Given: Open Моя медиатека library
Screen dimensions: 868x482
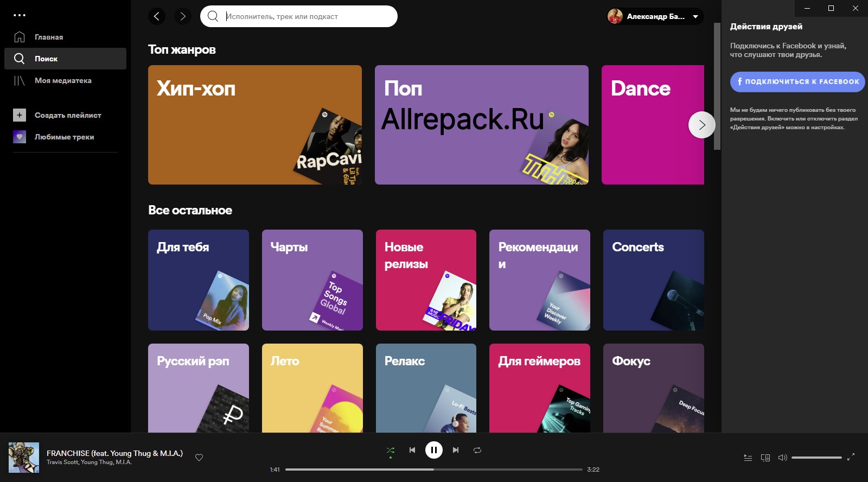Looking at the screenshot, I should pyautogui.click(x=65, y=80).
